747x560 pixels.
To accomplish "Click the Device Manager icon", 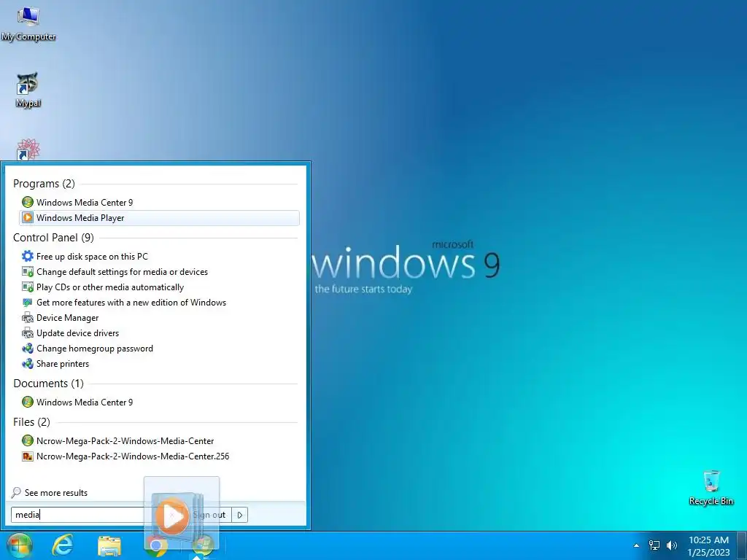I will (28, 318).
